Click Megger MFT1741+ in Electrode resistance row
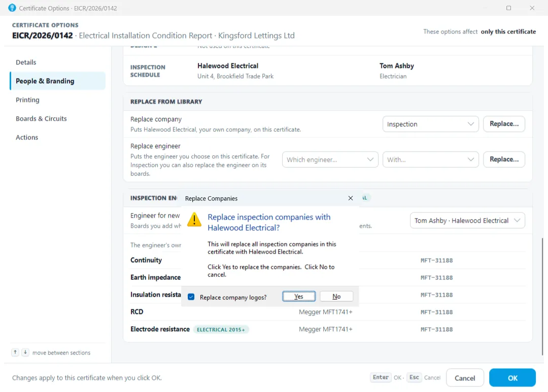 pyautogui.click(x=325, y=329)
